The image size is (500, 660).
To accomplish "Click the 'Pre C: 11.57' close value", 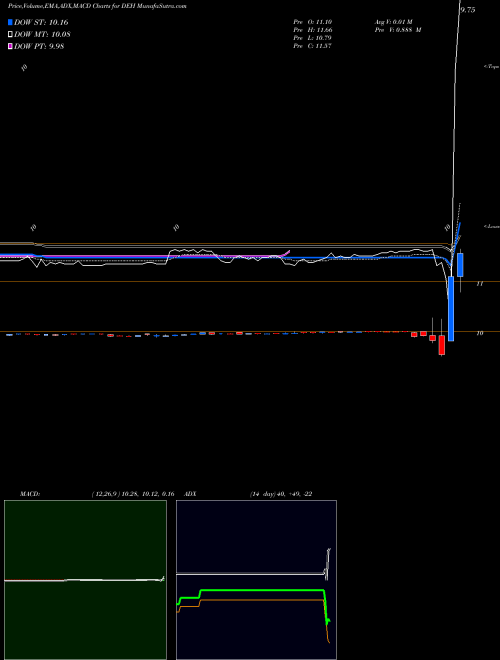I will pos(313,46).
